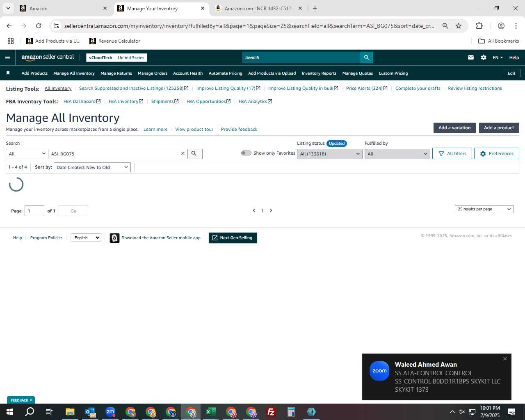Open the search field All dropdown
The width and height of the screenshot is (525, 420).
coord(27,154)
